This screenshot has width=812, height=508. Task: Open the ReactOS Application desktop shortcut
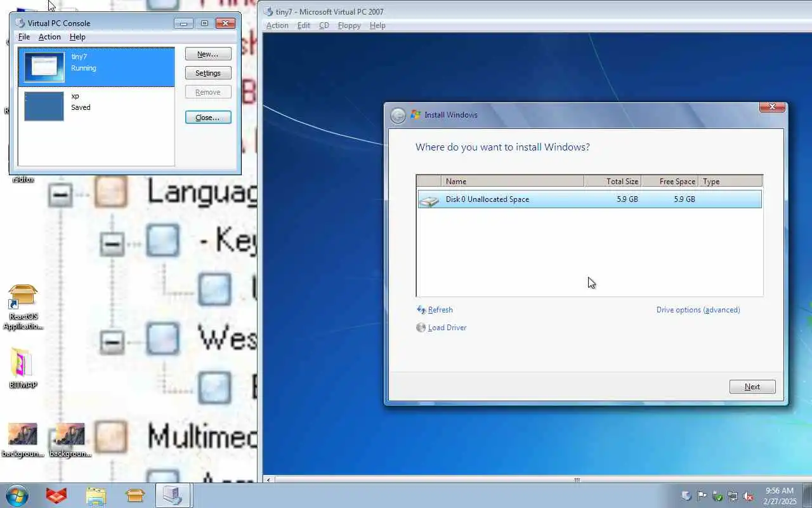tap(23, 308)
